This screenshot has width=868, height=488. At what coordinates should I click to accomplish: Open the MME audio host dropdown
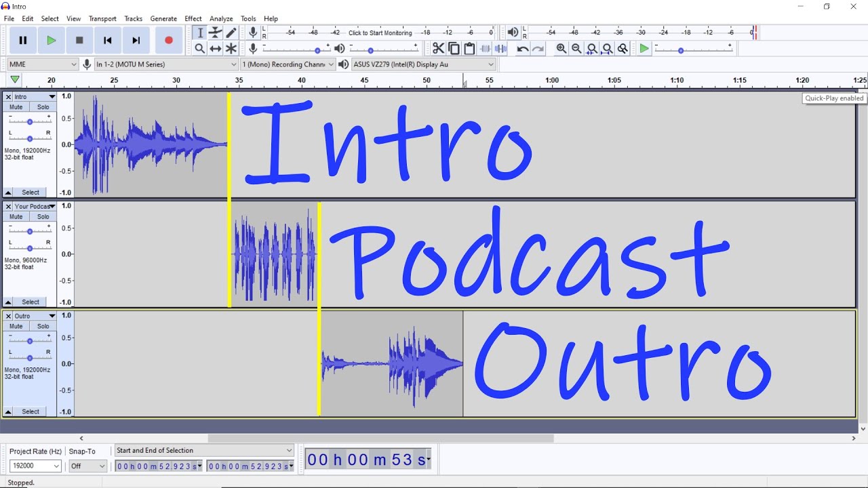click(43, 64)
